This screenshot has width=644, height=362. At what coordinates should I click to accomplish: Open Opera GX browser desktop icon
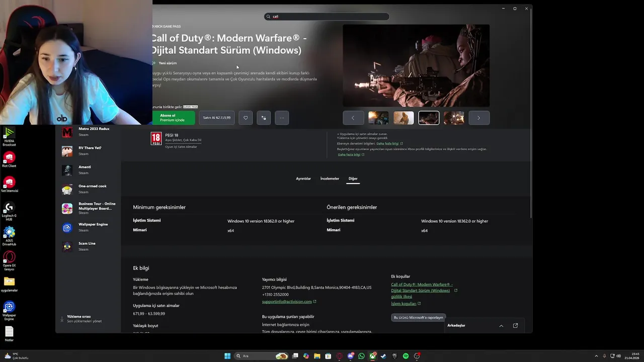tap(9, 261)
